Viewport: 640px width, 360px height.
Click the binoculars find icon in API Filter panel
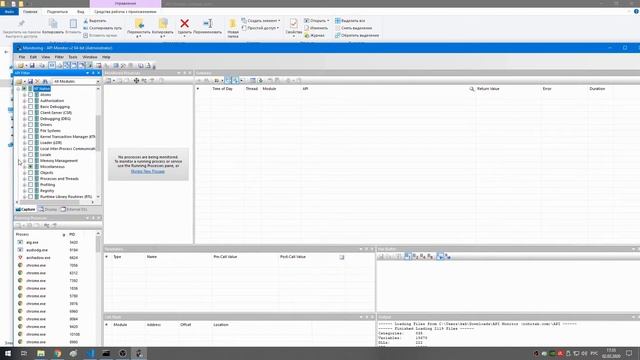point(45,82)
